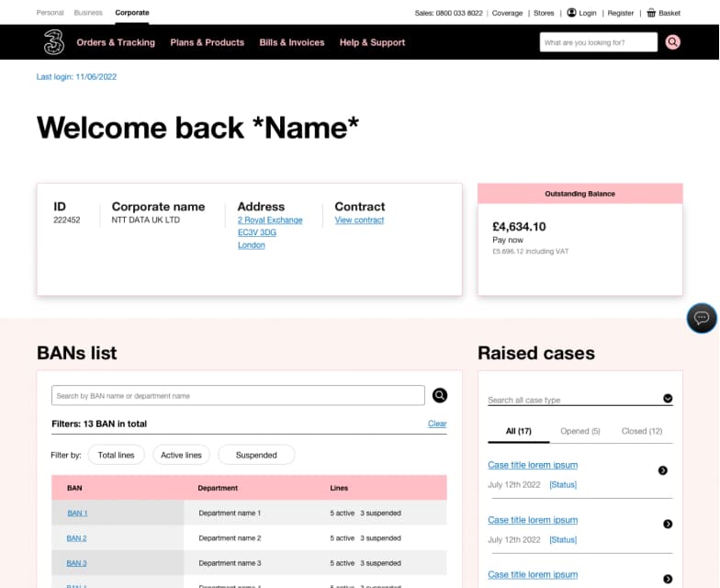720x588 pixels.
Task: Click the Clear filters link
Action: coord(437,424)
